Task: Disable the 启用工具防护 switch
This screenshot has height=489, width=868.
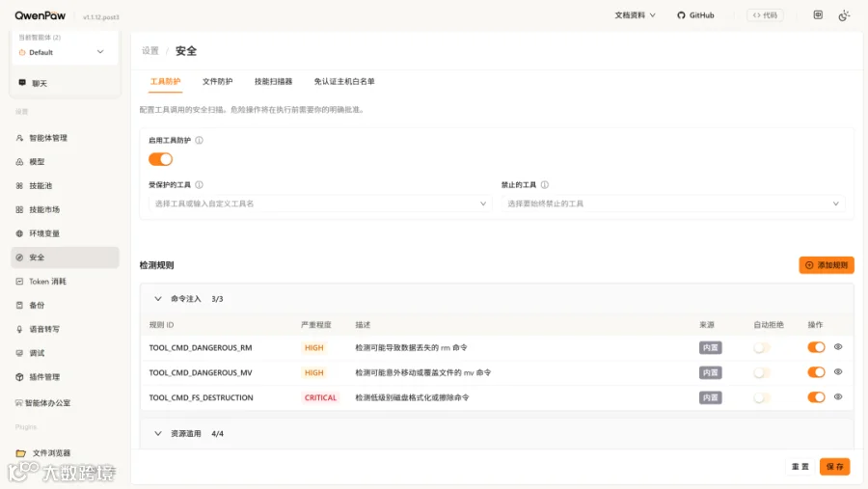Action: 160,159
